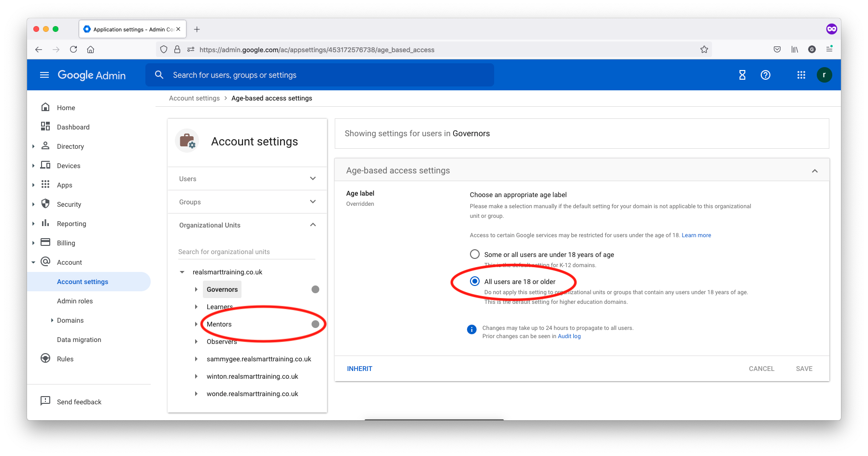Click Send feedback
Screen dimensions: 868x456
(79, 402)
